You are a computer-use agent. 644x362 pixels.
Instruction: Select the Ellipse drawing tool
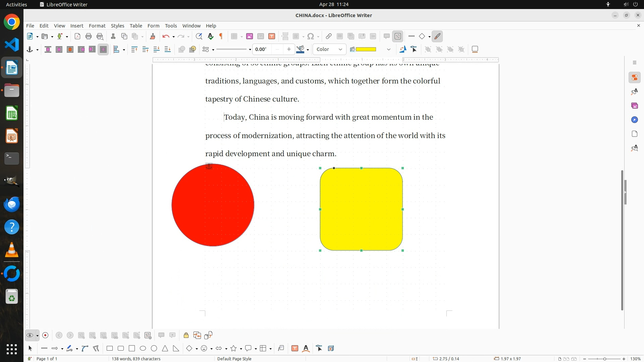tap(143, 348)
